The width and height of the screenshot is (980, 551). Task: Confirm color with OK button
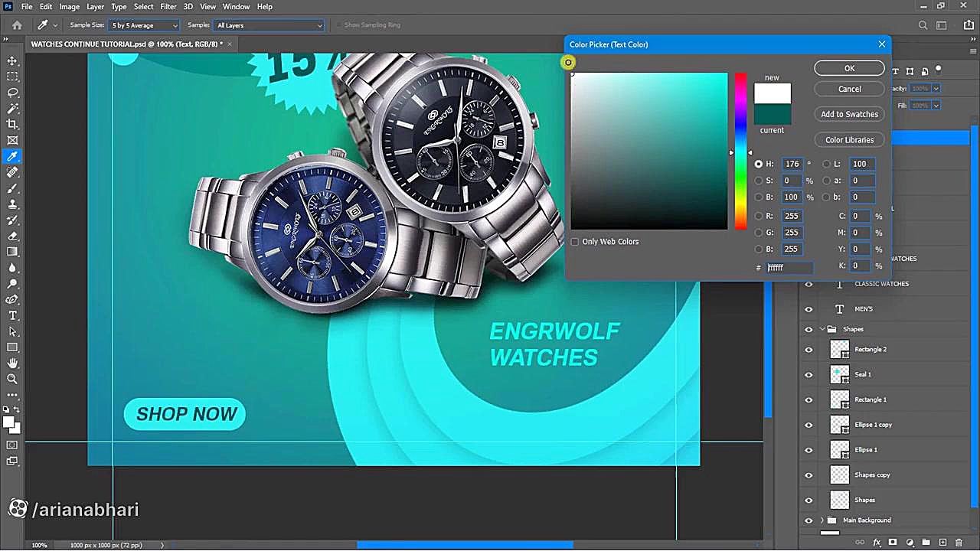pyautogui.click(x=849, y=68)
